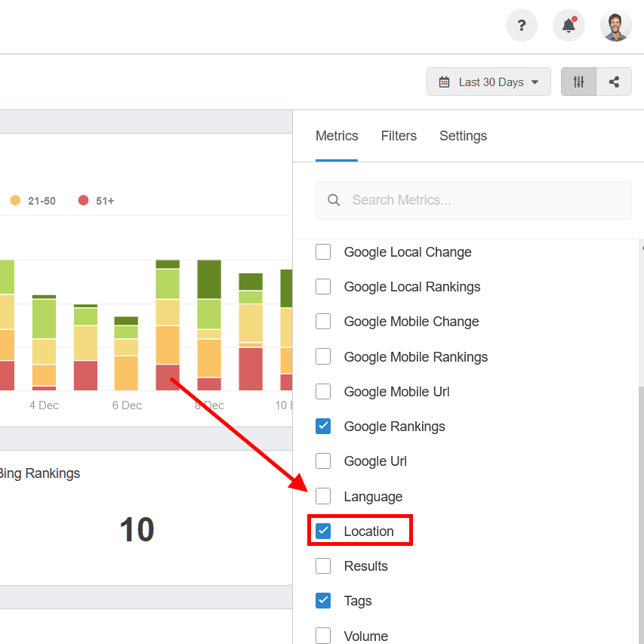
Task: Open the profile avatar menu
Action: coord(615,25)
